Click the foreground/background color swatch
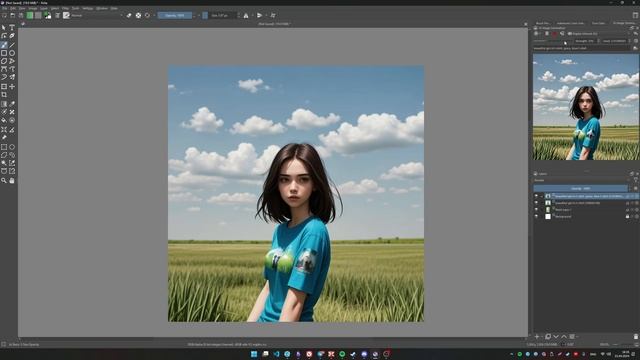Screen dimensions: 640x360 48,16
